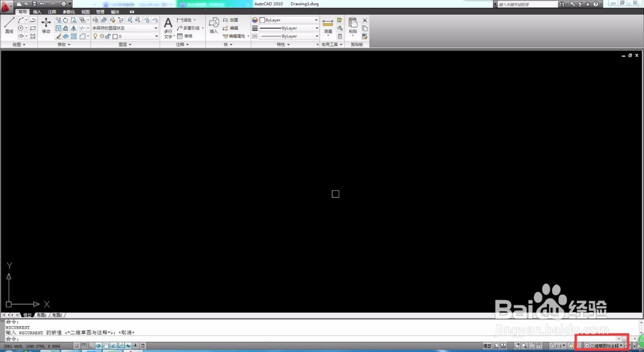
Task: Click the Create block (创建) button
Action: [231, 20]
